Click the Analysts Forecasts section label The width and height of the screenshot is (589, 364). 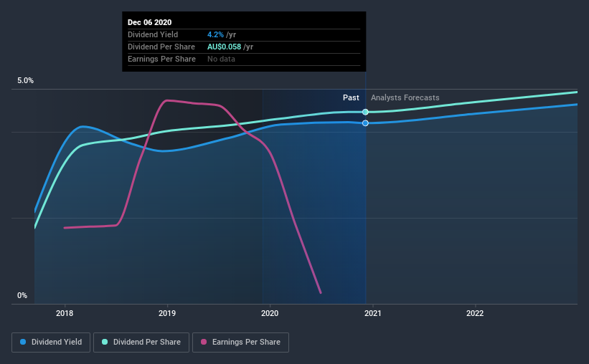click(405, 97)
